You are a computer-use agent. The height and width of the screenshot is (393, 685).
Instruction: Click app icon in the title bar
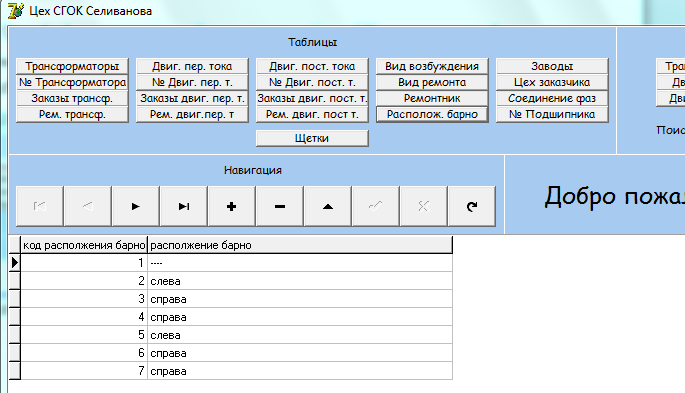pos(16,10)
